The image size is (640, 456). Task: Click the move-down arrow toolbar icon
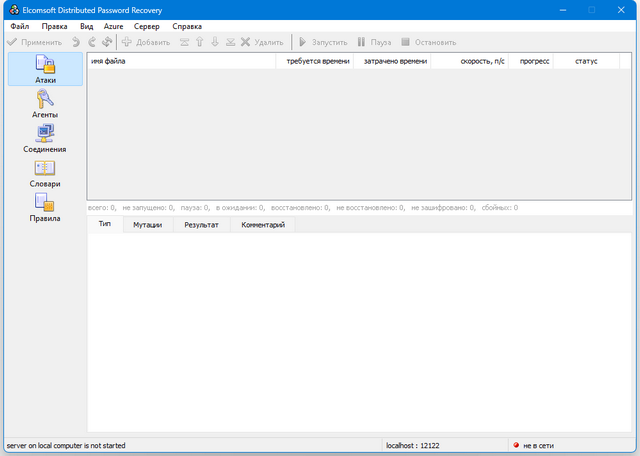[x=215, y=42]
